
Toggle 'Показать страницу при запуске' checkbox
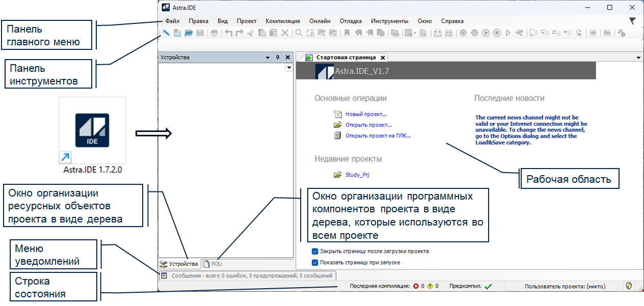pos(315,262)
